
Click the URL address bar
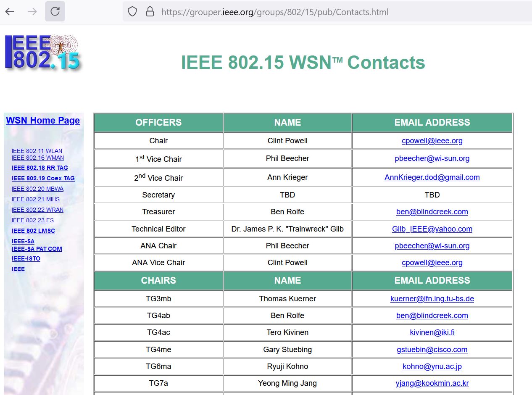pyautogui.click(x=275, y=12)
